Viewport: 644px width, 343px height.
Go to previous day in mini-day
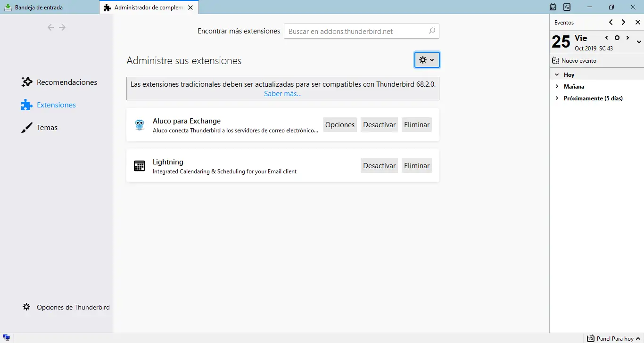pyautogui.click(x=607, y=38)
